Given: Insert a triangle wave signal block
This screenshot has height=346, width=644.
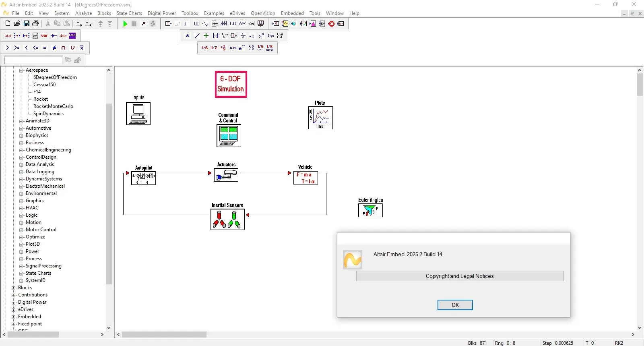Looking at the screenshot, I should click(x=242, y=24).
